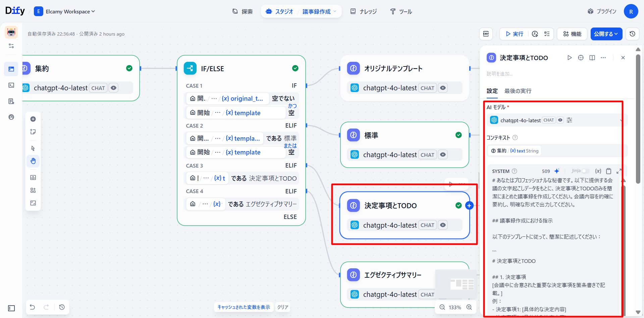
Task: Click the undo arrow icon
Action: (x=33, y=307)
